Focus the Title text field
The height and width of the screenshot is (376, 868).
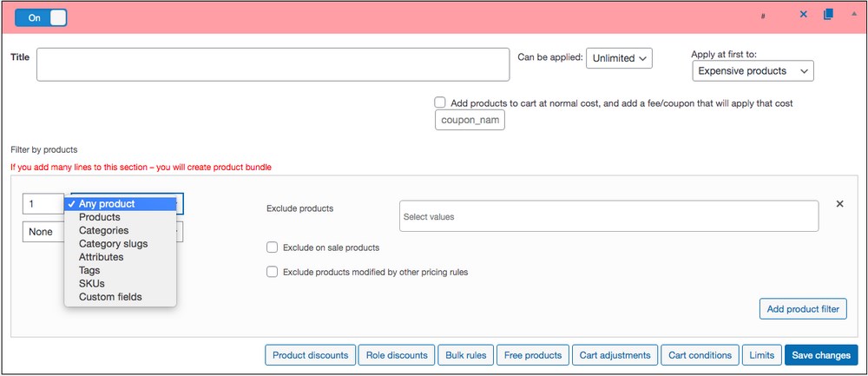(x=273, y=64)
